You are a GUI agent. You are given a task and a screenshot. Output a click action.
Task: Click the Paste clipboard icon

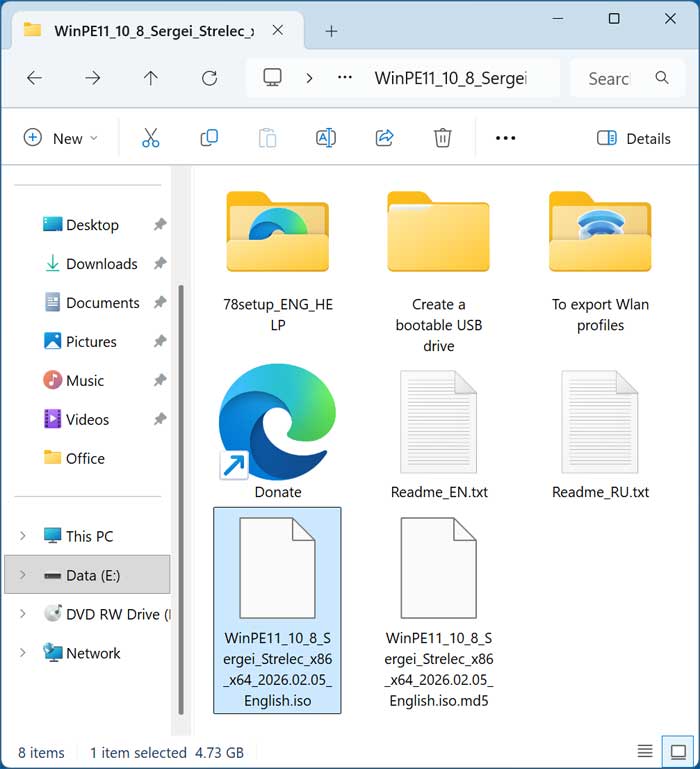click(x=267, y=138)
